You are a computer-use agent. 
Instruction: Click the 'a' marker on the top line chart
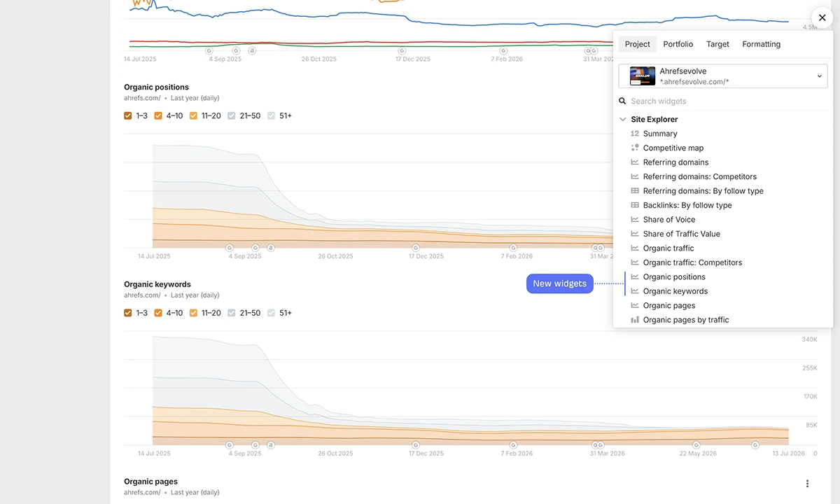tap(252, 50)
